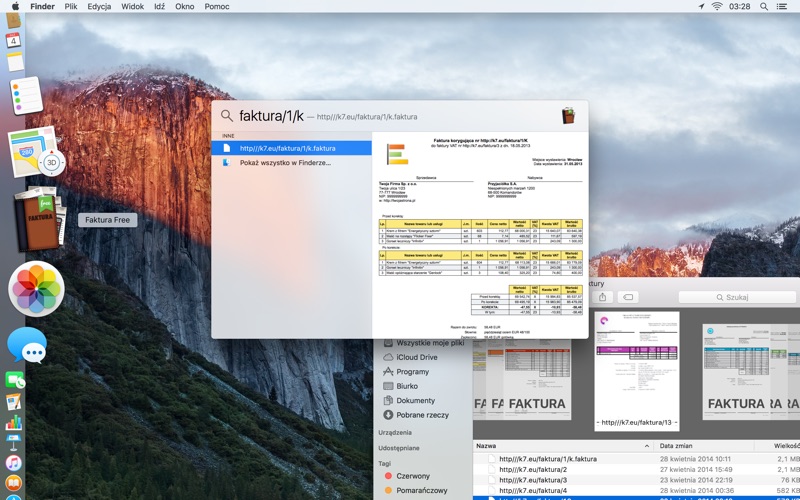Image resolution: width=800 pixels, height=500 pixels.
Task: Open the Okno menu
Action: 184,7
